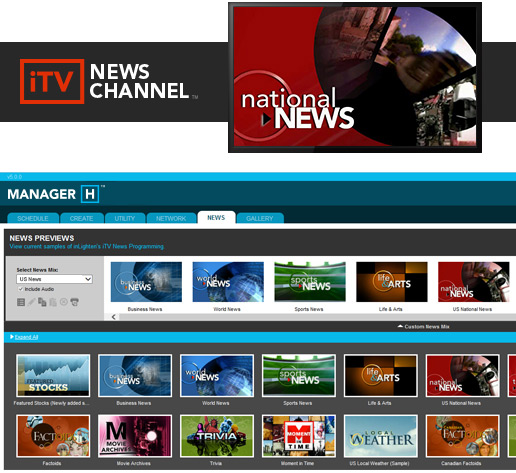
Task: Click the left scroll arrow of news carousel
Action: 114,317
